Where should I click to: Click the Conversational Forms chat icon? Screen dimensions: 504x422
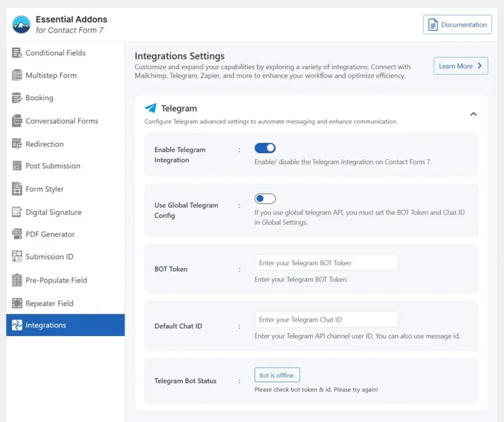coord(17,121)
